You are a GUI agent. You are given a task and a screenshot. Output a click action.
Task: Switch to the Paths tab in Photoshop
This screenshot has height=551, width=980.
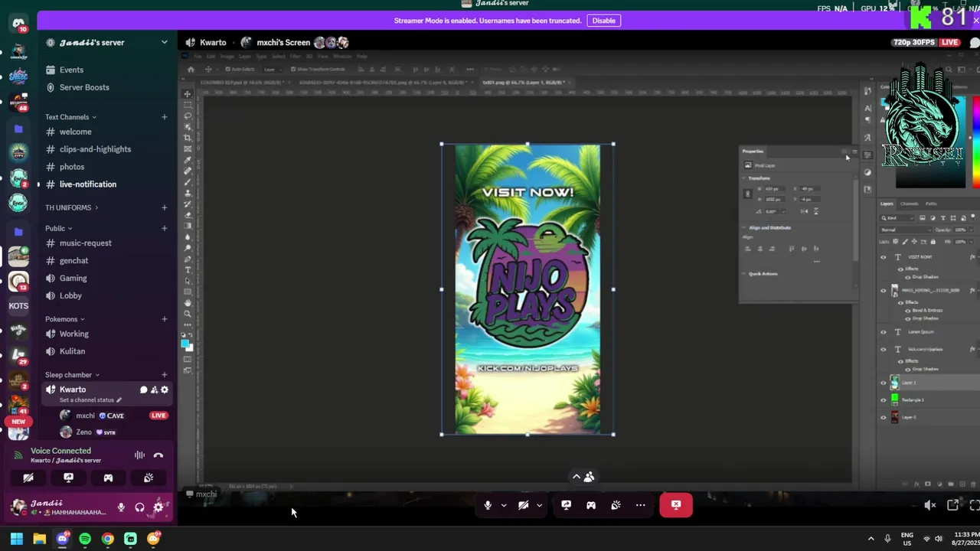tap(931, 204)
